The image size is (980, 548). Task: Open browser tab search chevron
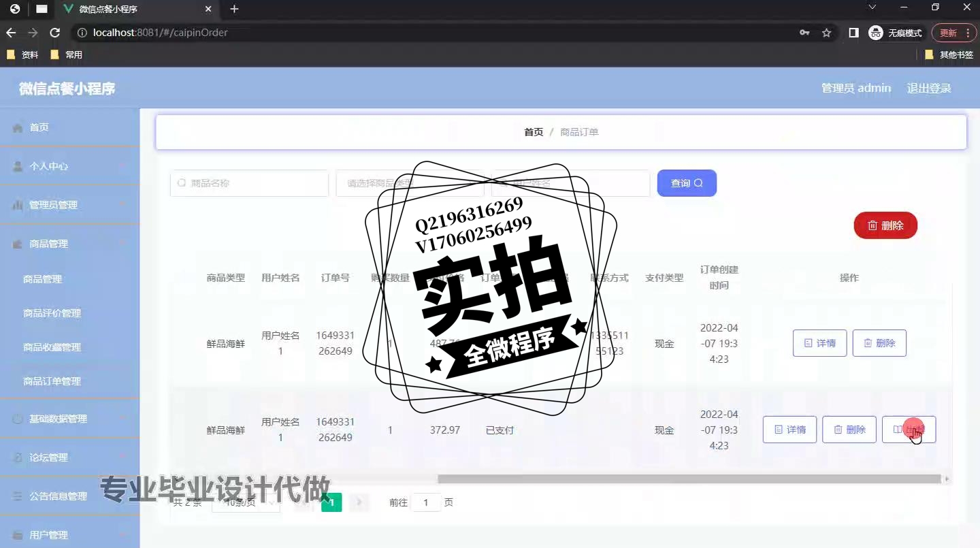pyautogui.click(x=872, y=7)
